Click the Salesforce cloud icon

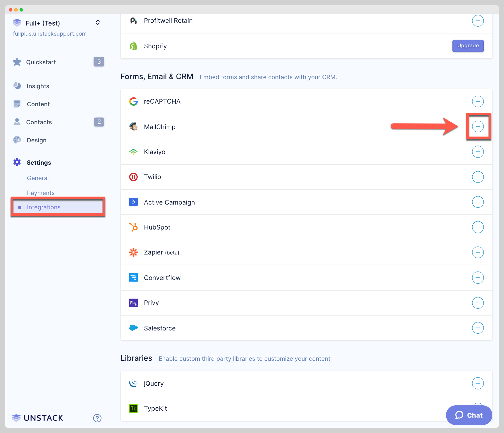point(133,328)
